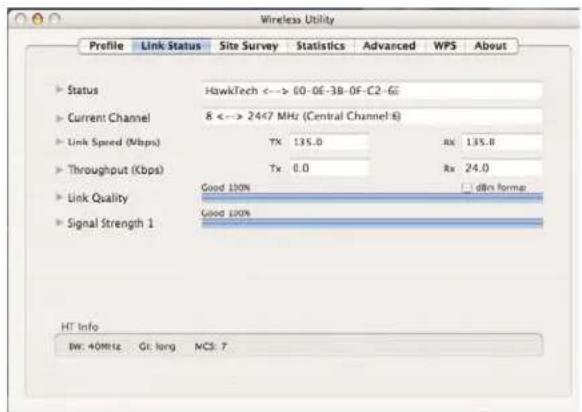Switch to the WPS tab
582x412 pixels.
click(x=445, y=46)
